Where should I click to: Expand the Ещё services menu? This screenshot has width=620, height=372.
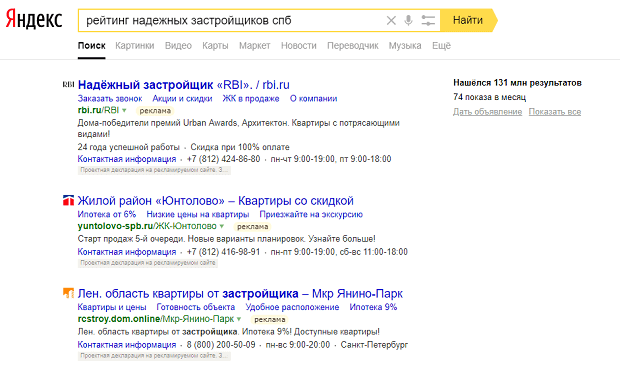coord(441,46)
